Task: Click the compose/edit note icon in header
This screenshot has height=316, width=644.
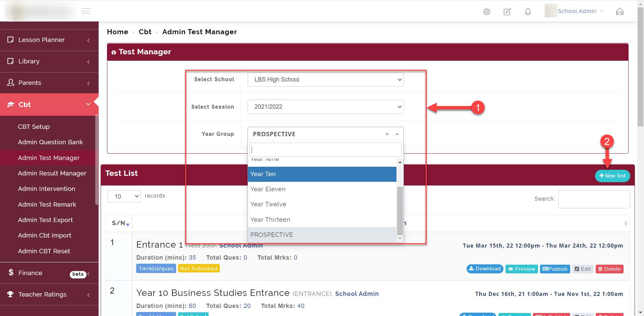Action: (x=507, y=12)
